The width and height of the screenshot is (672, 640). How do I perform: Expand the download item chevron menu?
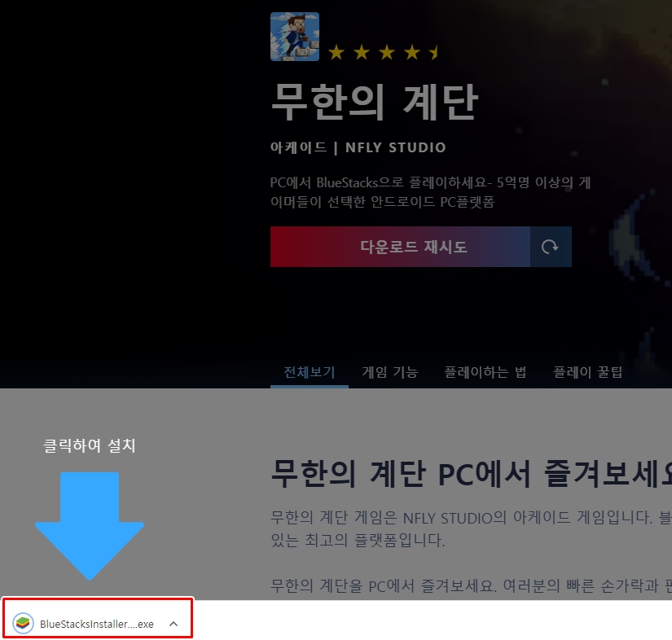coord(173,624)
